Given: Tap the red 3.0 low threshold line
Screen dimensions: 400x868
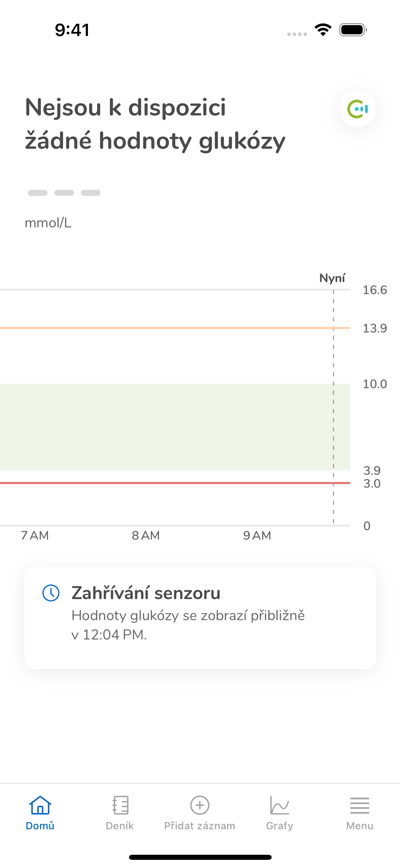Looking at the screenshot, I should point(175,483).
